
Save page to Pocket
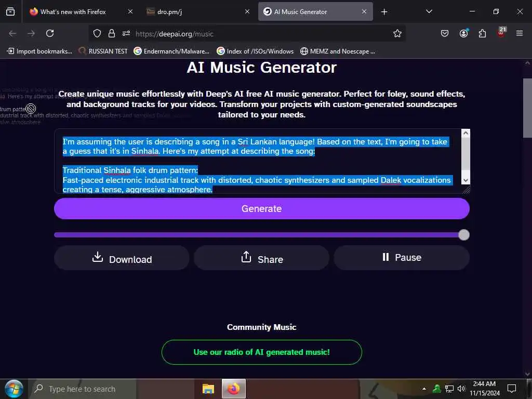coord(445,33)
